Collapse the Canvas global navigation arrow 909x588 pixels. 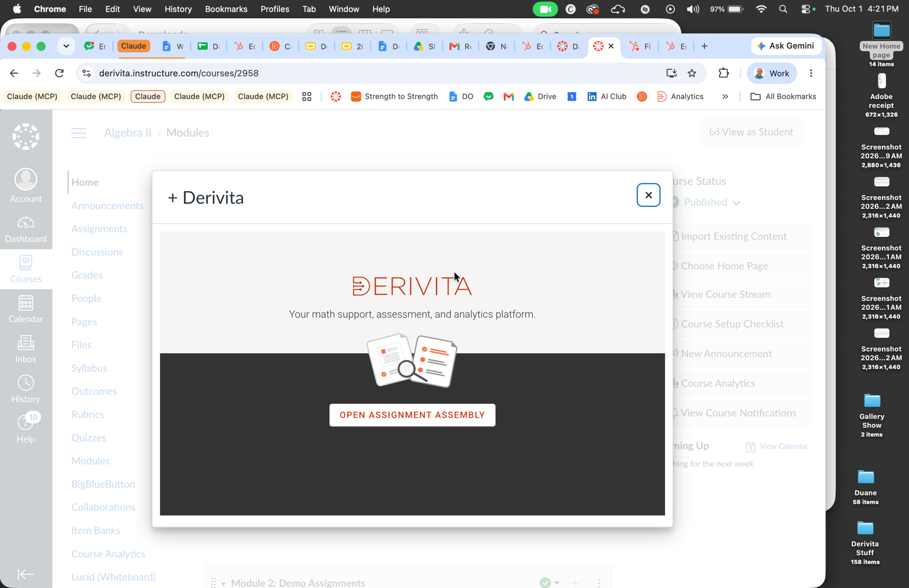[26, 574]
